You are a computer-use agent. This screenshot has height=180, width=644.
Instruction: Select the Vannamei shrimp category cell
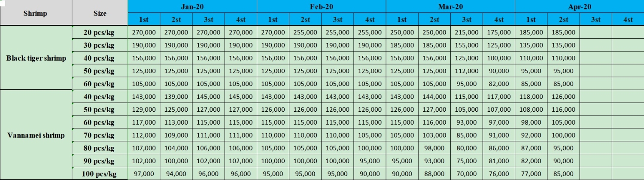[36, 135]
